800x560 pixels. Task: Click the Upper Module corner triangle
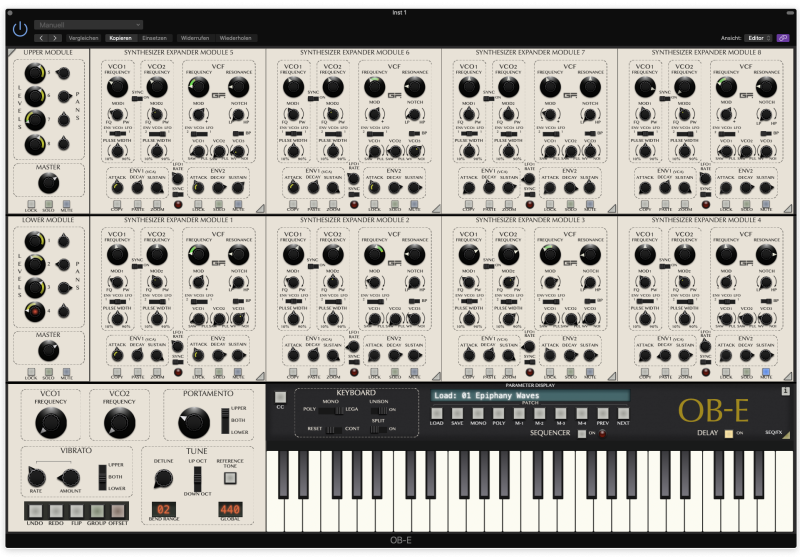click(11, 52)
